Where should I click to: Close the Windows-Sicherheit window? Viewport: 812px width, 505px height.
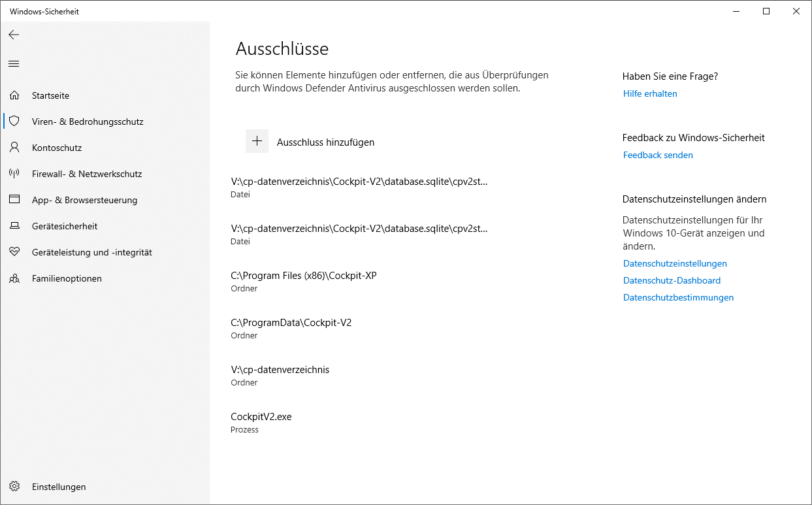point(796,11)
